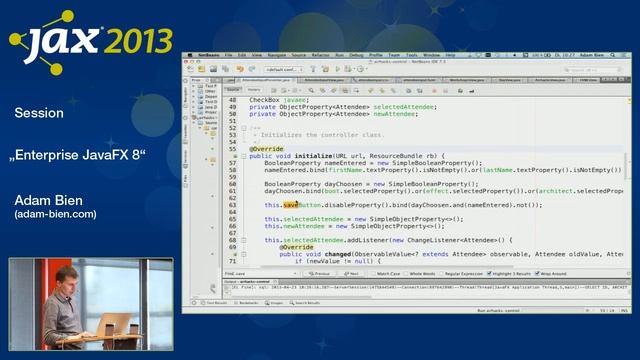The height and width of the screenshot is (360, 640).
Task: Open the Navigate menu
Action: coord(277,55)
